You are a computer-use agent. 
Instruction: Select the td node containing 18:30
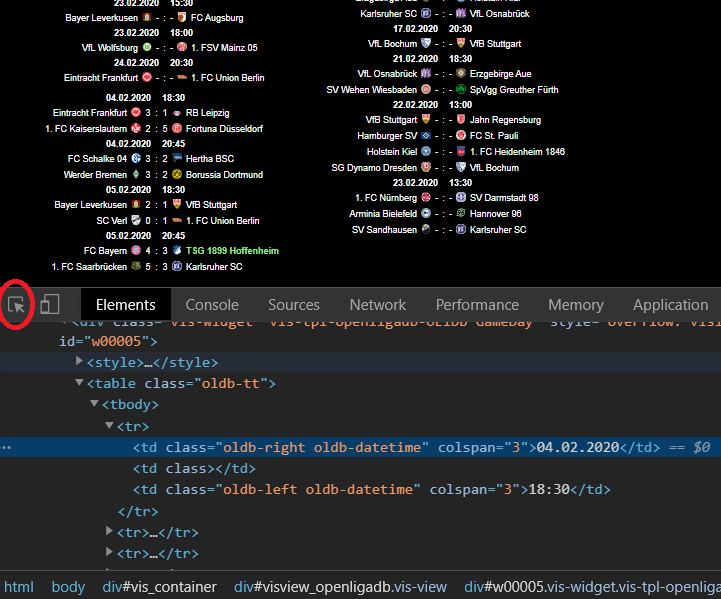tap(372, 490)
